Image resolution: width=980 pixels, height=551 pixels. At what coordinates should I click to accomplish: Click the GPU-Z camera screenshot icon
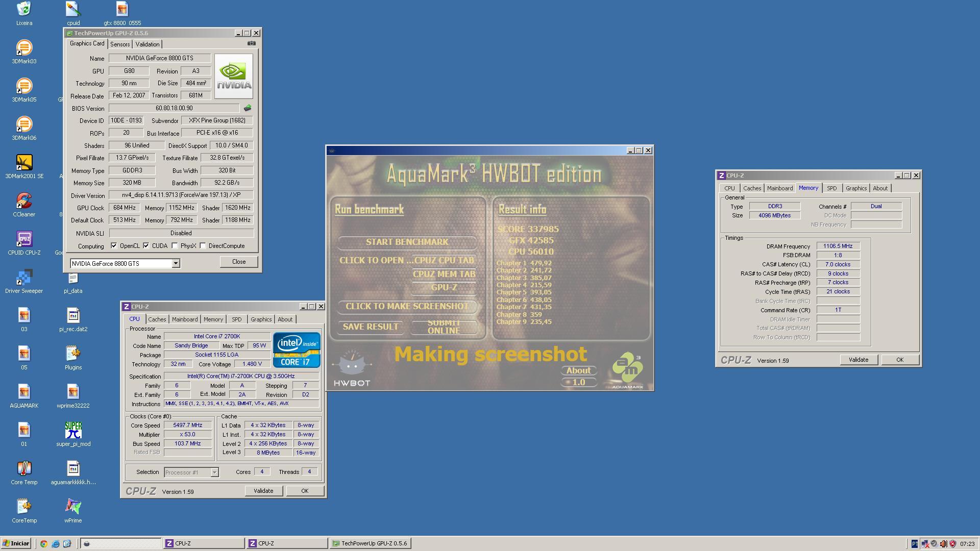(x=251, y=43)
